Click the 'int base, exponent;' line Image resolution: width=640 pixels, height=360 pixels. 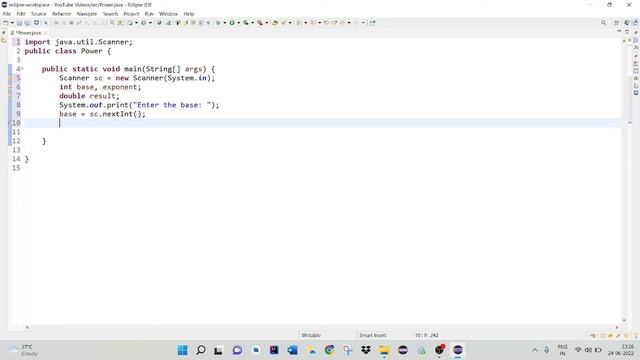100,87
